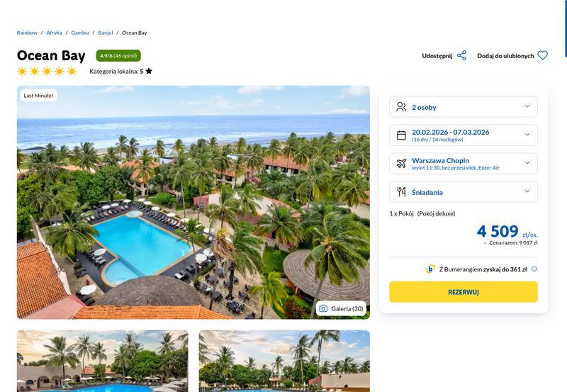This screenshot has width=567, height=392.
Task: Click the airplane icon by Warszawa Chopin
Action: (401, 164)
